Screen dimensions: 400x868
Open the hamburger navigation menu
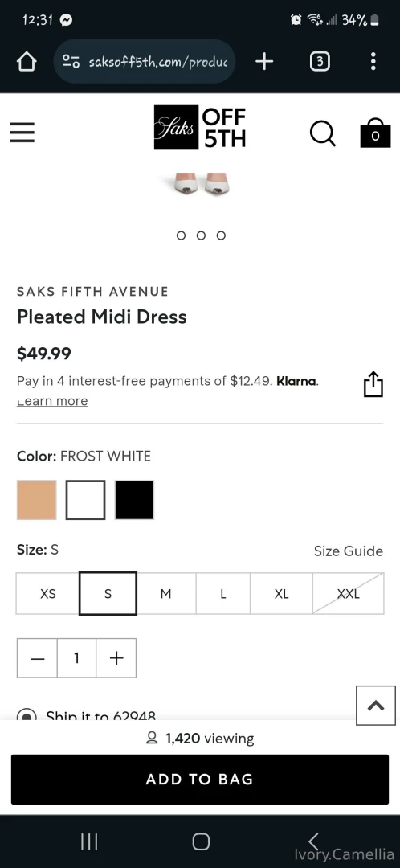pos(22,133)
